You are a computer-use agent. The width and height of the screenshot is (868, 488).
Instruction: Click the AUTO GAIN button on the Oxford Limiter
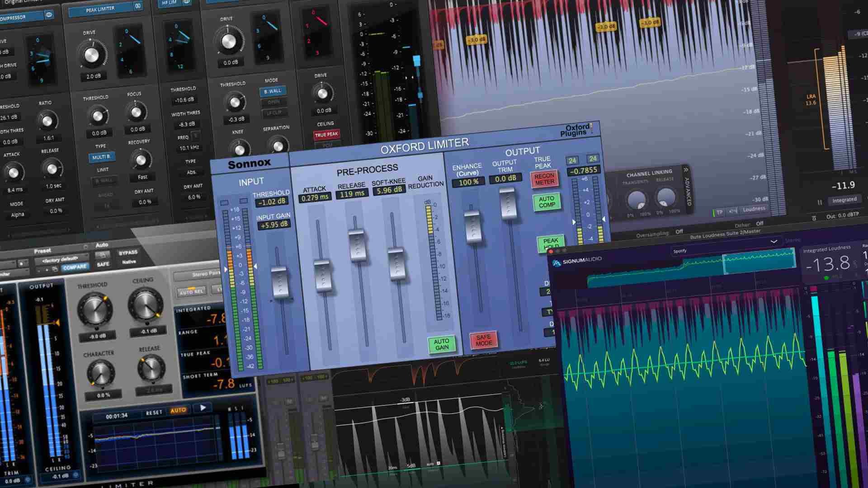tap(442, 343)
